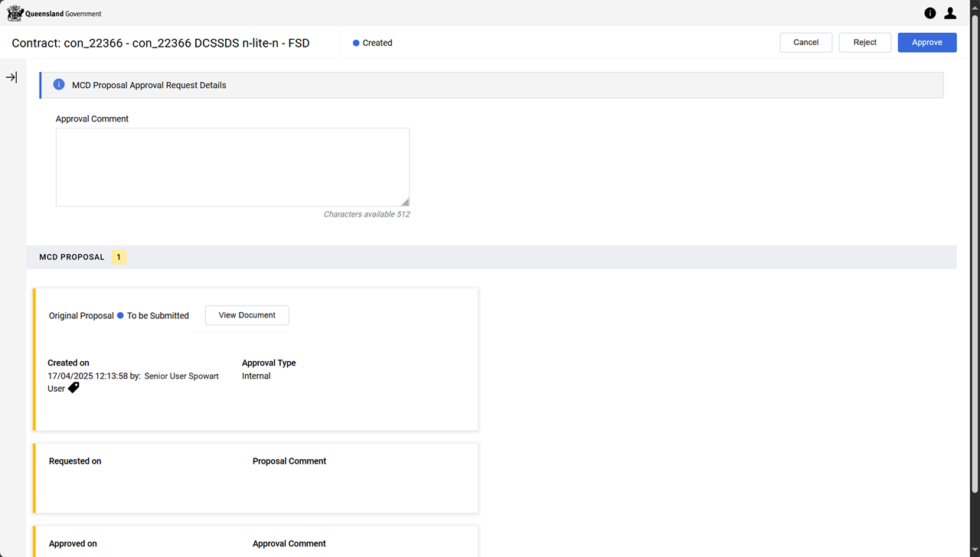
Task: Approve the contract proposal
Action: click(926, 42)
